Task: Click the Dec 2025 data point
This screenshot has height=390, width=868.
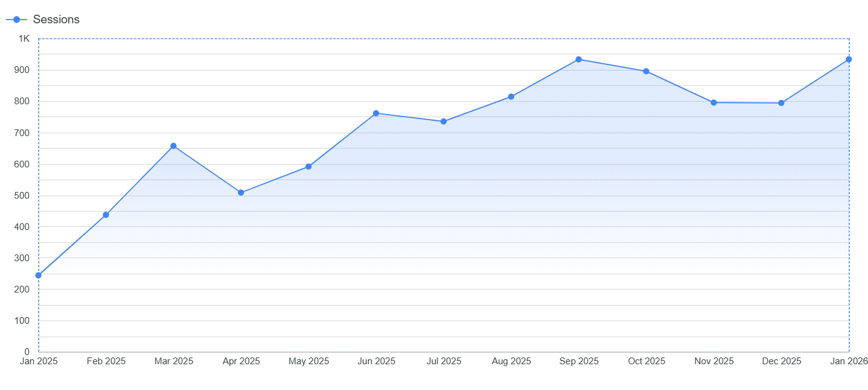Action: click(781, 103)
